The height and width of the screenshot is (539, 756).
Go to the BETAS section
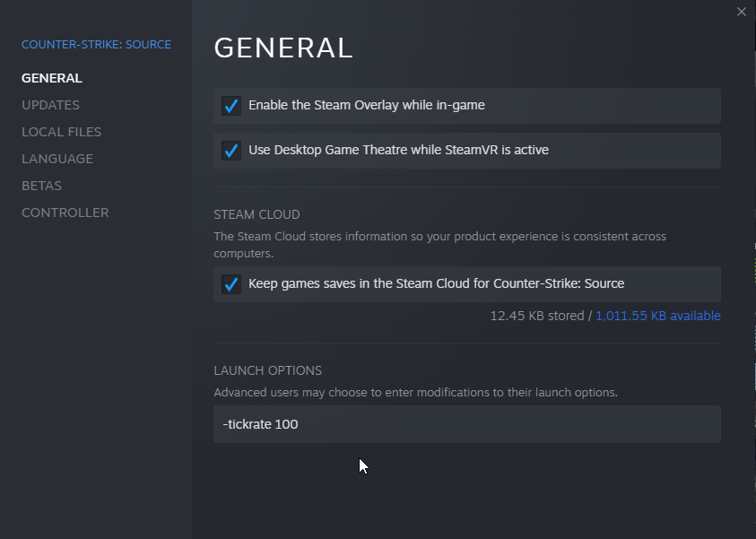[41, 186]
